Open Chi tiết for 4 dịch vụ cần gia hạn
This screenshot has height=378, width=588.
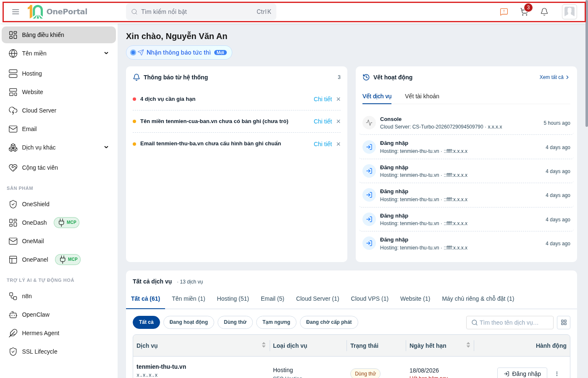323,99
